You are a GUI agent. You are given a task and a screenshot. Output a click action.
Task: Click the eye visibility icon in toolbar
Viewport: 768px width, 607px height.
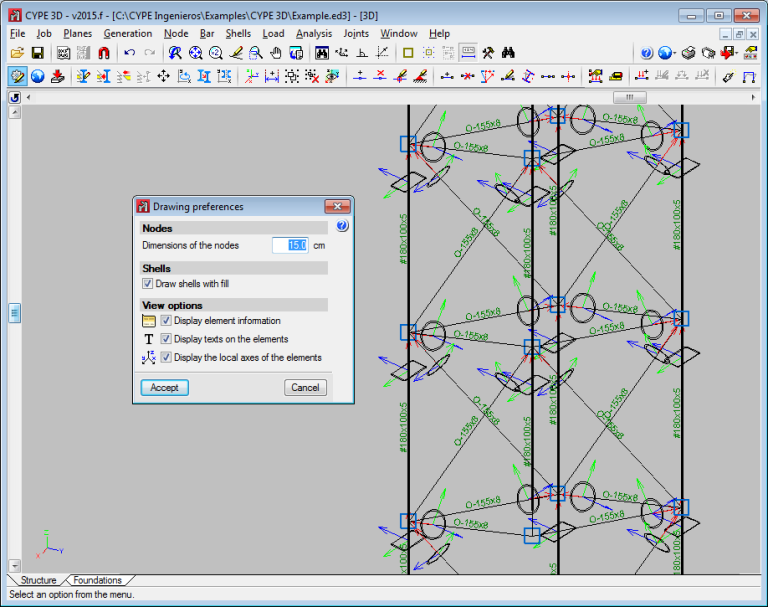click(x=332, y=76)
